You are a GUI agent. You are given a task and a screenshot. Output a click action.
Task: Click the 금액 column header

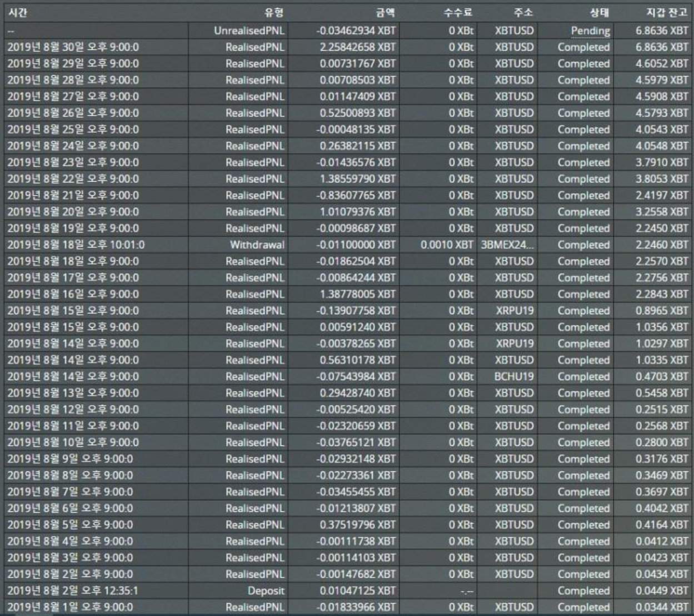(385, 13)
